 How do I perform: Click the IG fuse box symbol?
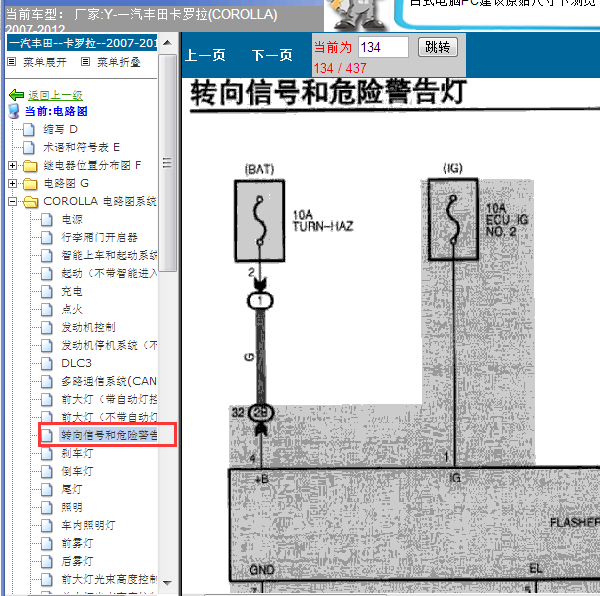tap(453, 220)
